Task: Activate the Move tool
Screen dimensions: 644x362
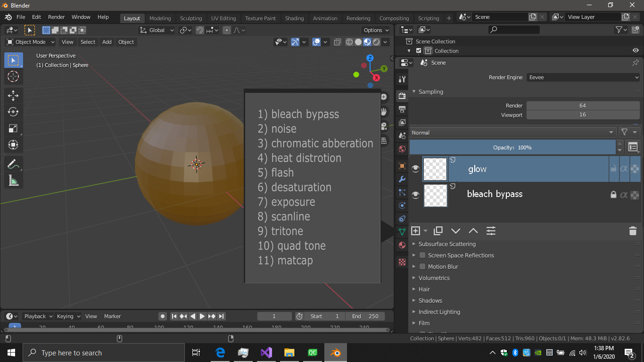Action: tap(13, 96)
